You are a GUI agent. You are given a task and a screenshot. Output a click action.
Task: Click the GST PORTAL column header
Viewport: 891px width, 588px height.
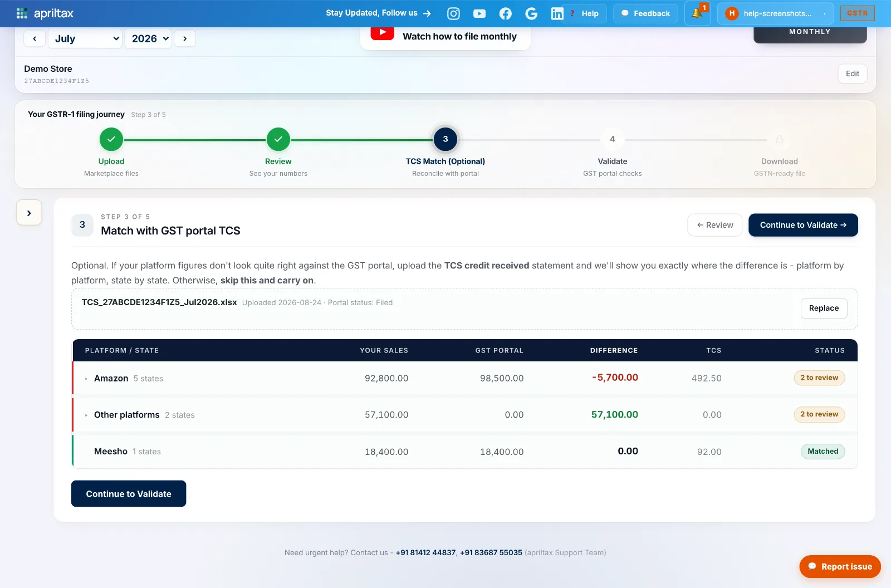(x=500, y=351)
